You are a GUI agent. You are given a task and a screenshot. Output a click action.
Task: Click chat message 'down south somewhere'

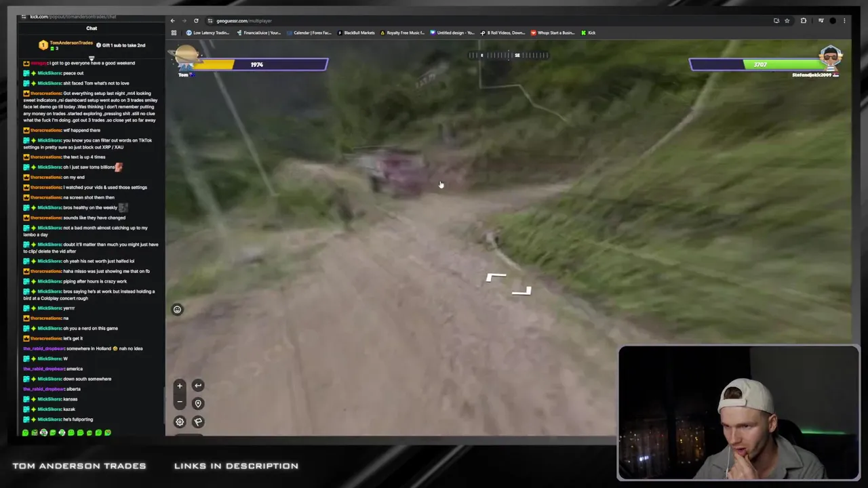click(87, 379)
